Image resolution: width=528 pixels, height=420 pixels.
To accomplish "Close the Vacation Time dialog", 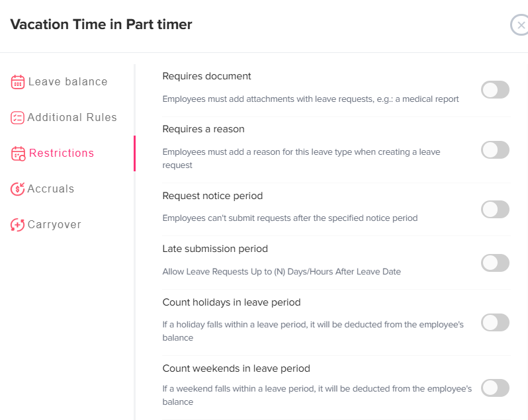I will tap(520, 25).
